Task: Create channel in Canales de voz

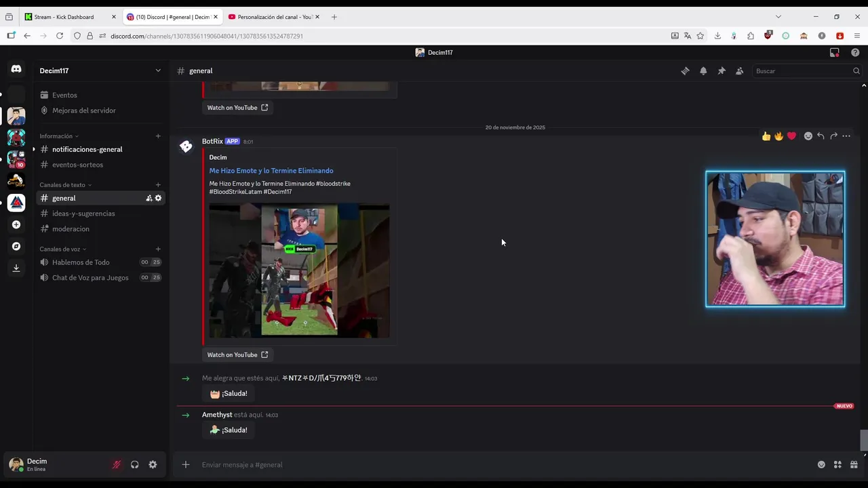Action: click(x=158, y=249)
